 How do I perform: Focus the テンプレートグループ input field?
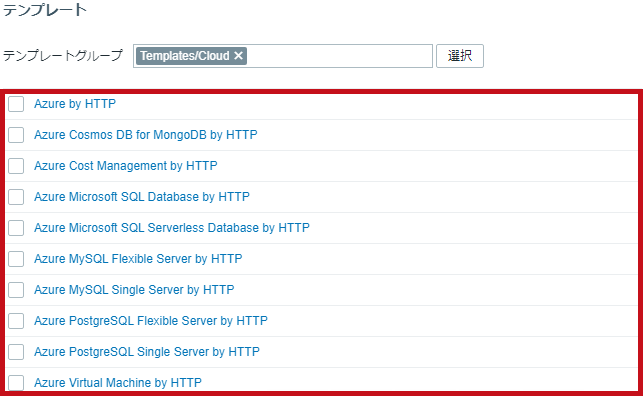[x=283, y=56]
